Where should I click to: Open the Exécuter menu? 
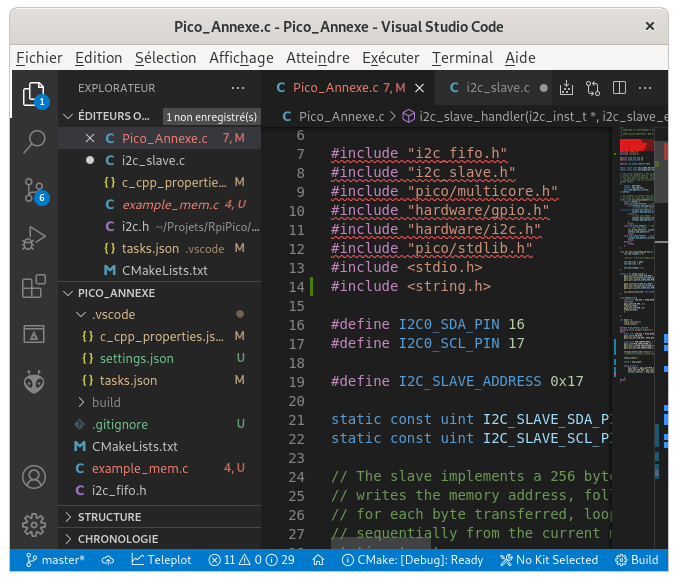(x=391, y=58)
